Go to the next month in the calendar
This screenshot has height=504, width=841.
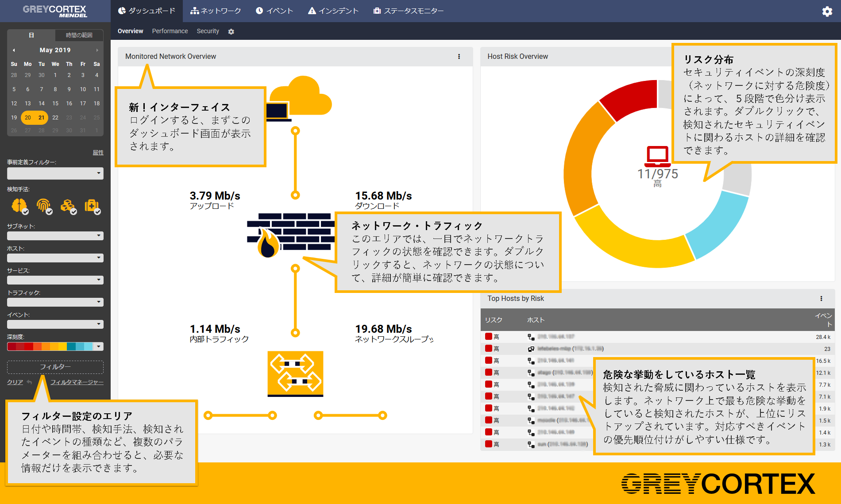click(x=97, y=50)
